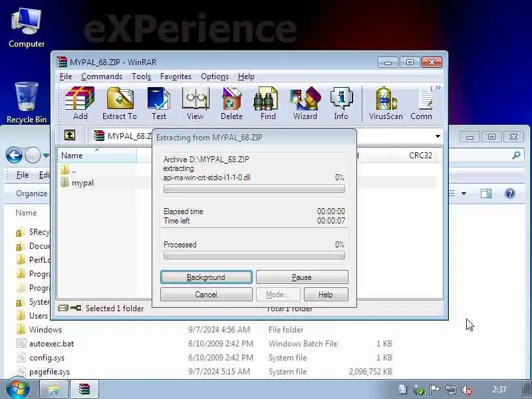Click the network tray icon
The height and width of the screenshot is (399, 532).
click(451, 390)
